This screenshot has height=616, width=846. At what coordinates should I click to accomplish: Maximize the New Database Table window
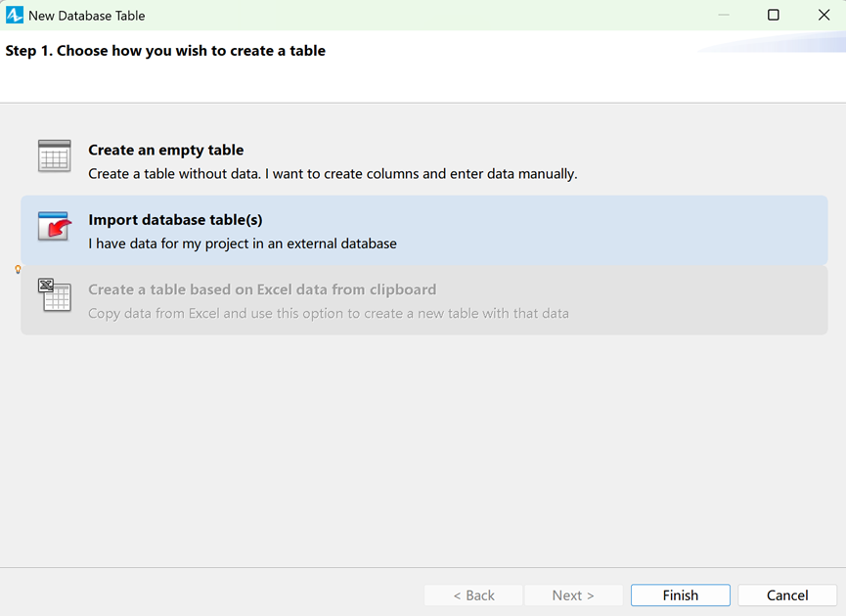(774, 15)
